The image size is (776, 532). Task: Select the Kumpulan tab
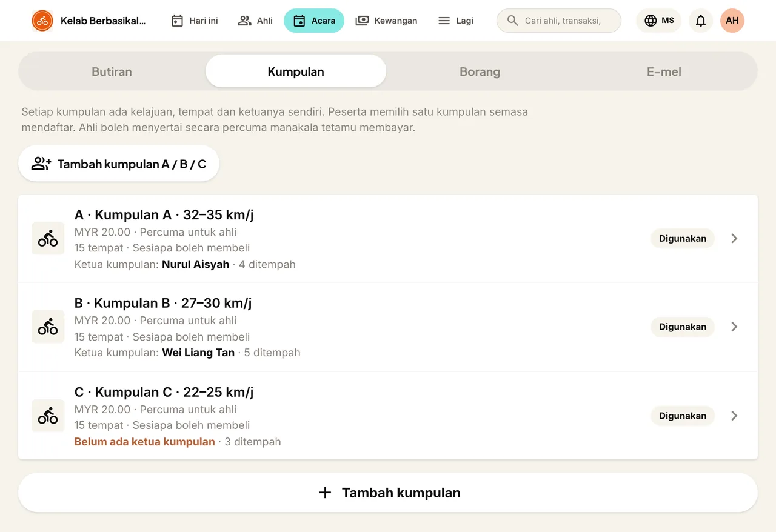coord(296,71)
